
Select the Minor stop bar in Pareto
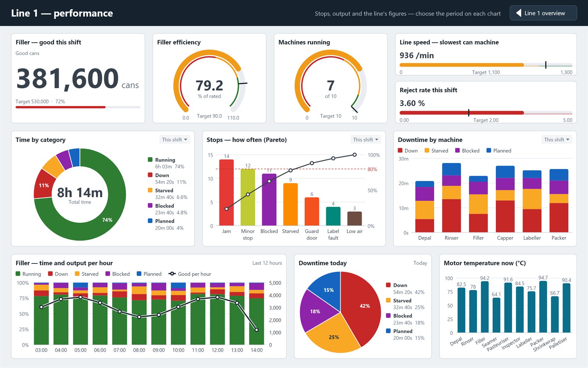(x=248, y=197)
